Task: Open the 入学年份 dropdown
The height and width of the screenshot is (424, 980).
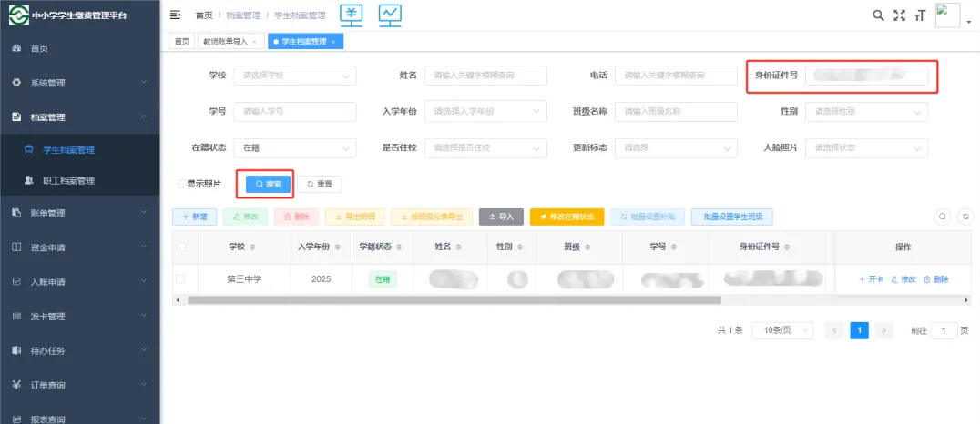Action: tap(485, 112)
